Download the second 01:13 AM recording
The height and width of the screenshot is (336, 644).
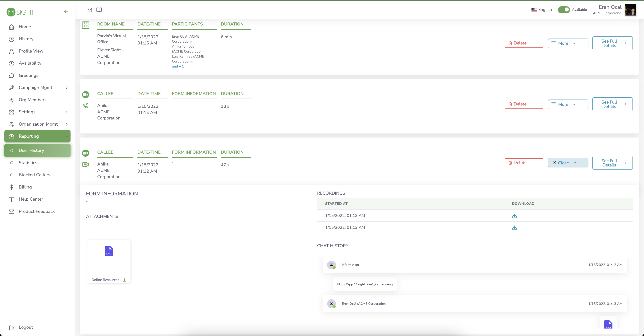pyautogui.click(x=514, y=228)
